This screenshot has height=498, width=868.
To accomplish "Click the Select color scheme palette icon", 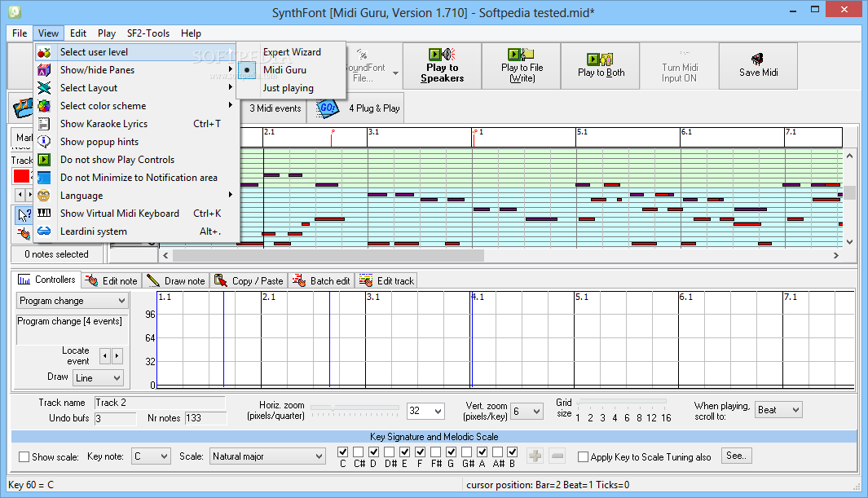I will click(44, 106).
